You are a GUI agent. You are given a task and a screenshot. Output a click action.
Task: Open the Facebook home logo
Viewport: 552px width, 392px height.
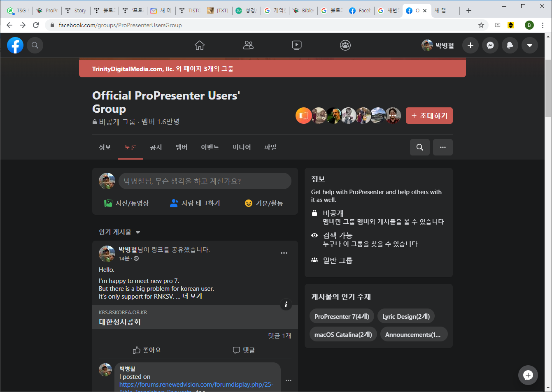15,45
